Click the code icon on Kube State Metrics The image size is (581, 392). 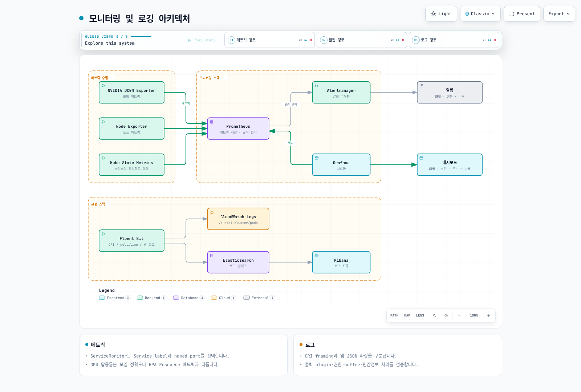pos(103,158)
